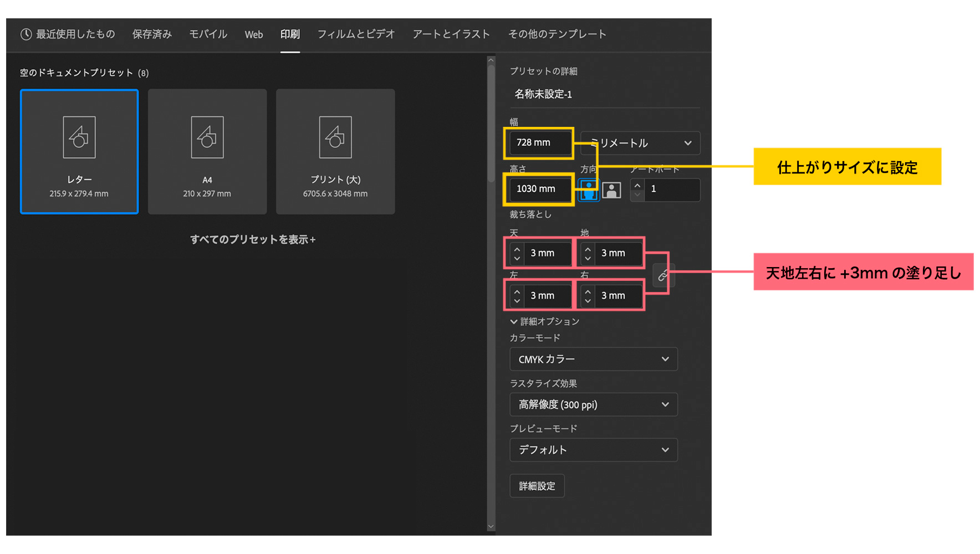
Task: Click すべてのプリセットを表示+ link
Action: tap(253, 239)
